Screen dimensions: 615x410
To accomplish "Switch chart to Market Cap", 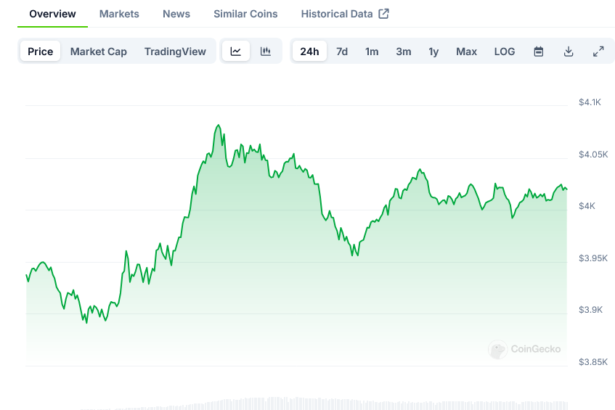I will [x=98, y=51].
